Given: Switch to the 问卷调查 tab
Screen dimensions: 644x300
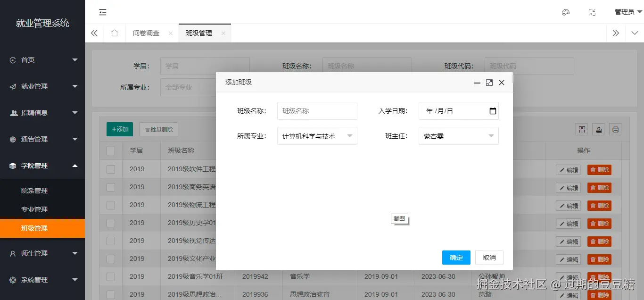Looking at the screenshot, I should pos(146,33).
